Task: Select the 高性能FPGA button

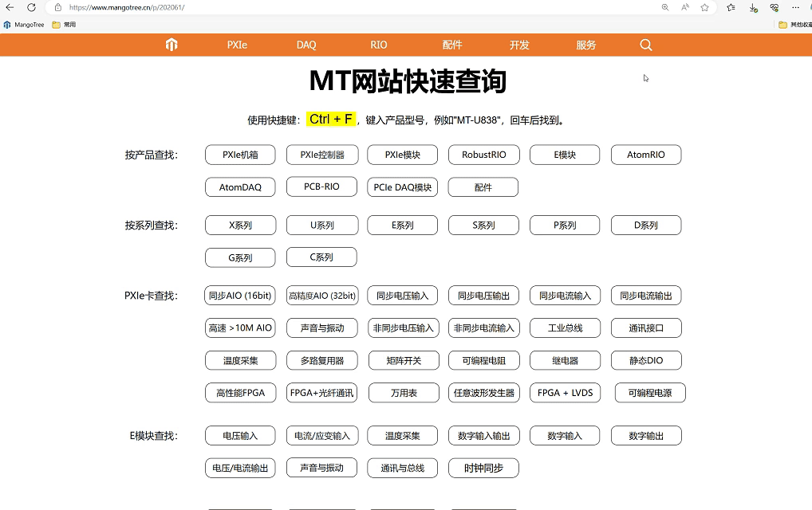Action: (240, 393)
